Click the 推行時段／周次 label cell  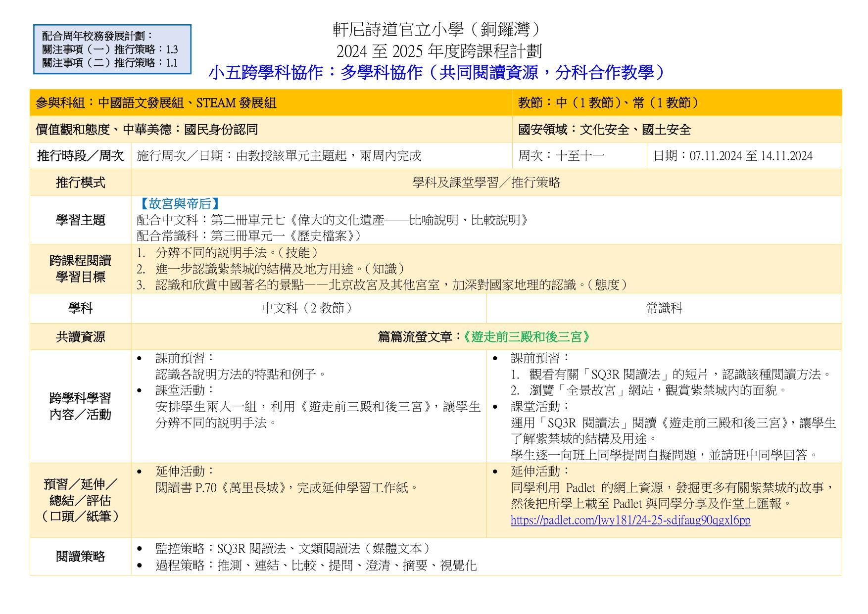pos(80,156)
